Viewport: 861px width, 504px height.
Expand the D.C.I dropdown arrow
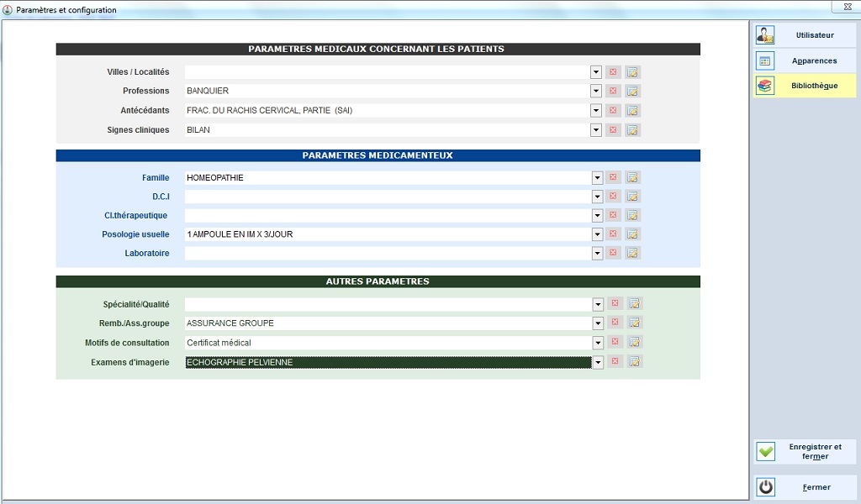[x=597, y=197]
